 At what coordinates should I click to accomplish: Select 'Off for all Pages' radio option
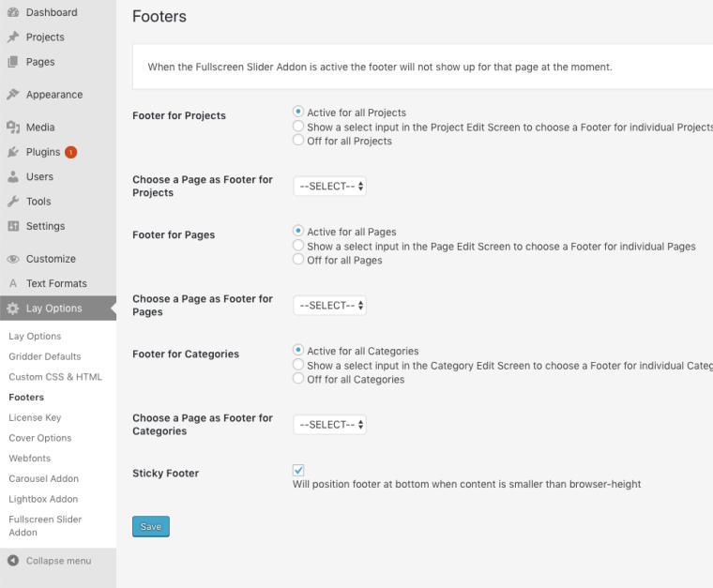point(298,260)
